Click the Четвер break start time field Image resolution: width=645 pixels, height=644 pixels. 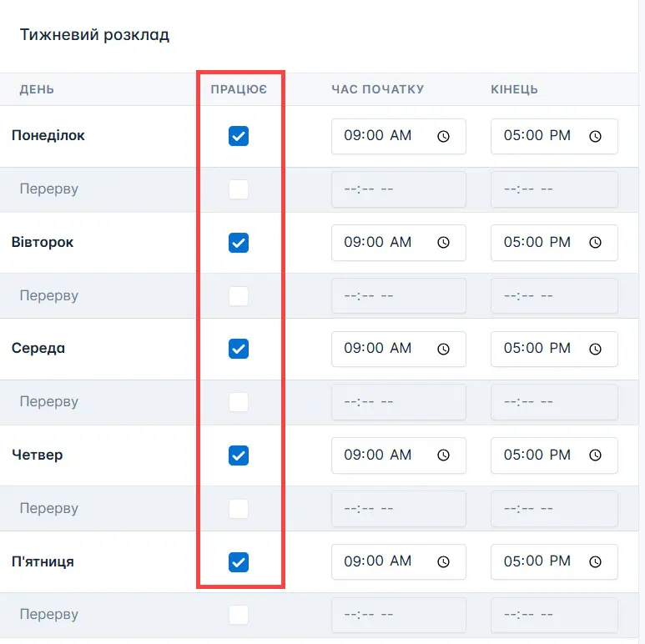point(399,509)
